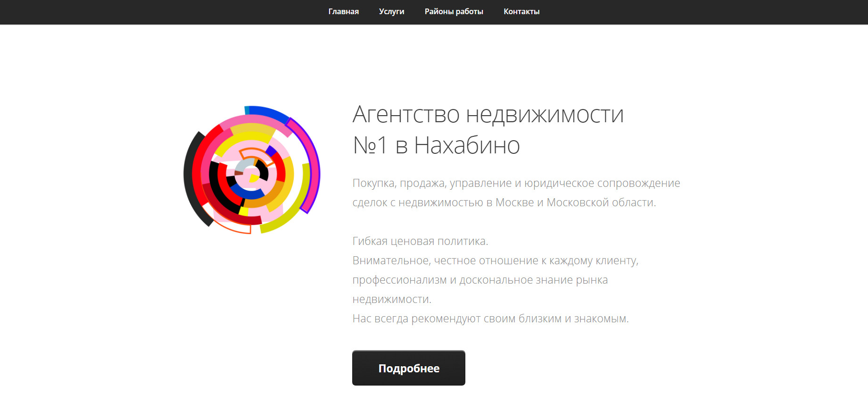Click the paragraph starting with Покупка, продажа
868x420 pixels.
coord(516,193)
